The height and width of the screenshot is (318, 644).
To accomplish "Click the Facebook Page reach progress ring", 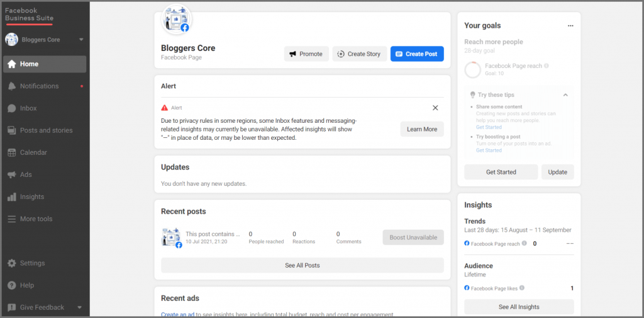I will (473, 69).
